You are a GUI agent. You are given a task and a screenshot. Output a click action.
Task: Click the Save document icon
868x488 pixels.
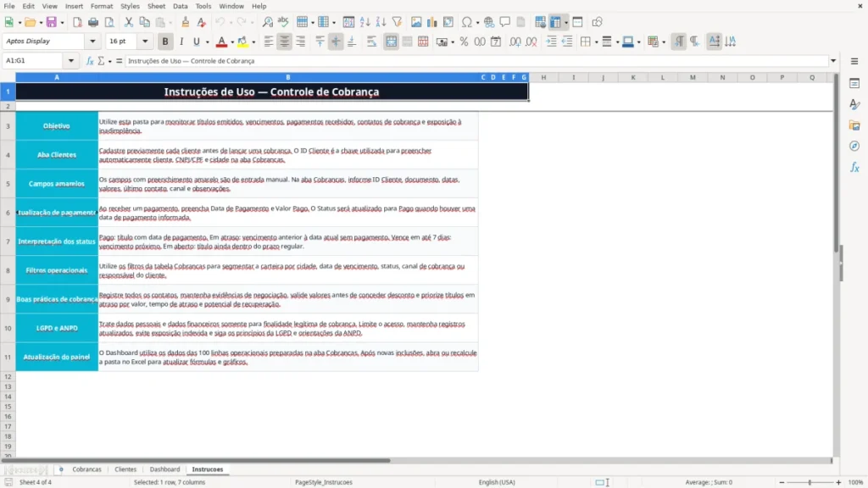[x=52, y=22]
